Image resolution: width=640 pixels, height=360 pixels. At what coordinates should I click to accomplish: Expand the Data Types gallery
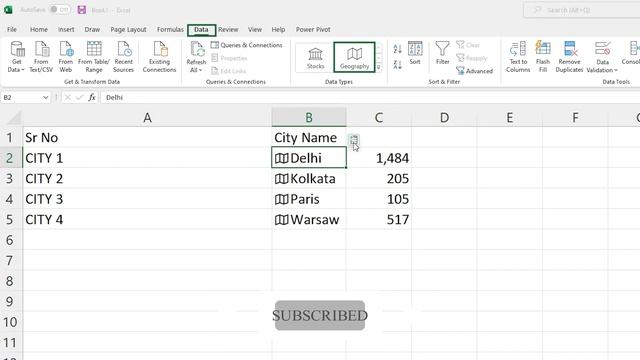pyautogui.click(x=379, y=67)
